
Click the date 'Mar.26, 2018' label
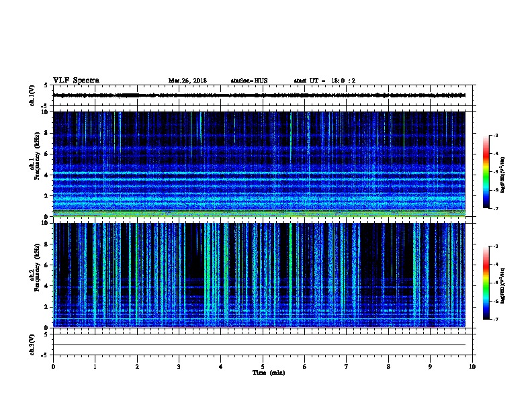(187, 81)
